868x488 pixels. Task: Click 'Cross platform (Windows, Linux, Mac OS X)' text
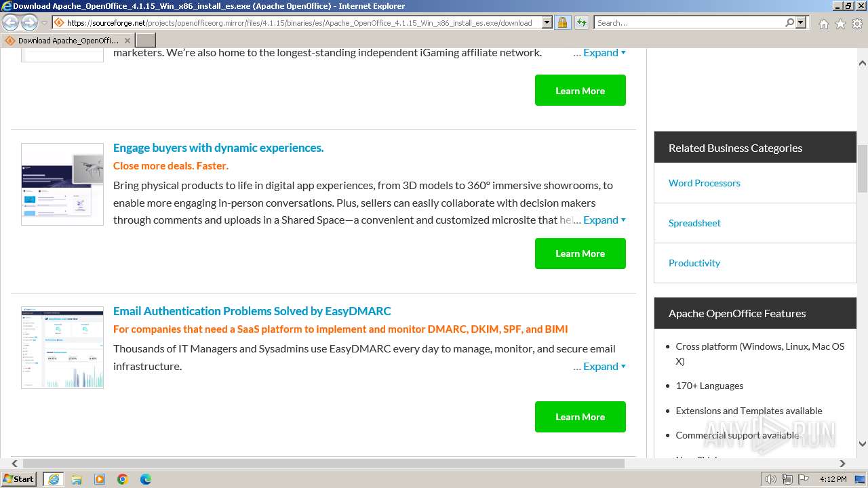pyautogui.click(x=760, y=354)
